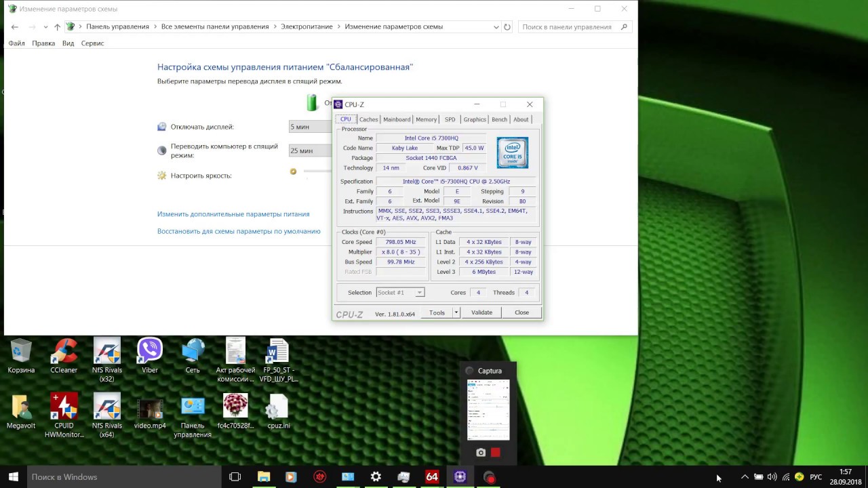The height and width of the screenshot is (488, 868).
Task: Open the Settings gear on taskbar
Action: point(376,477)
